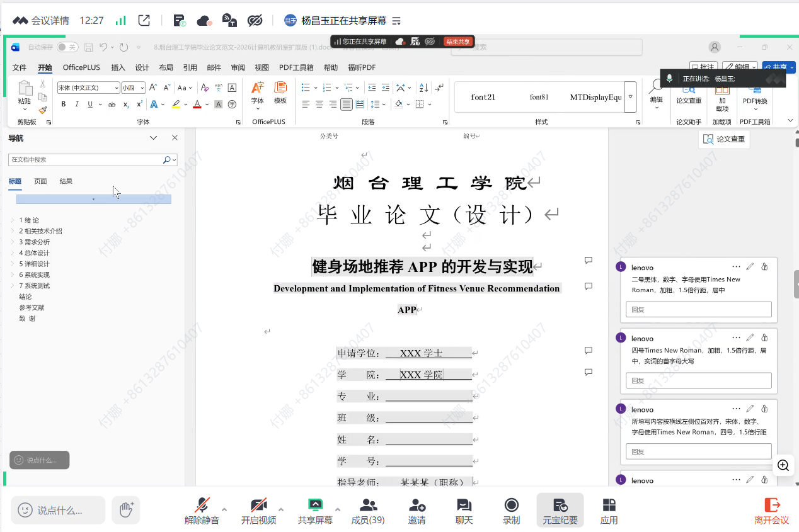Open navigation pane options chevron

point(153,138)
